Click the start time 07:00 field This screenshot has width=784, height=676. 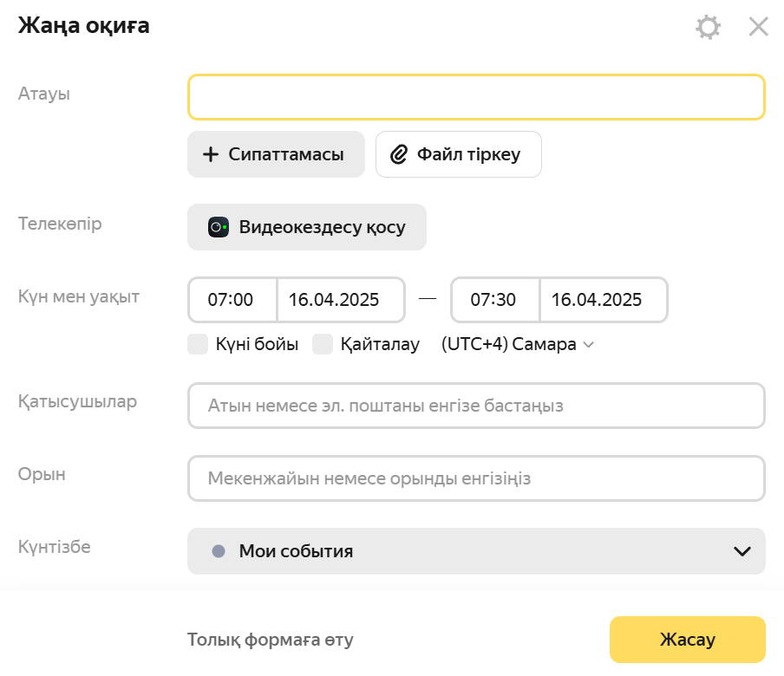[x=232, y=300]
